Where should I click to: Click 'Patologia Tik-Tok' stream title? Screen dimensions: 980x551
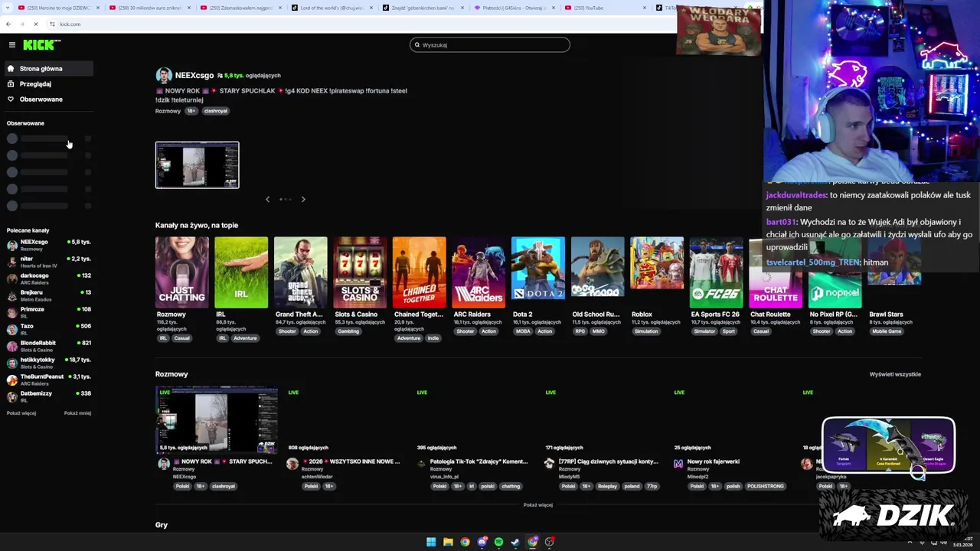(479, 461)
